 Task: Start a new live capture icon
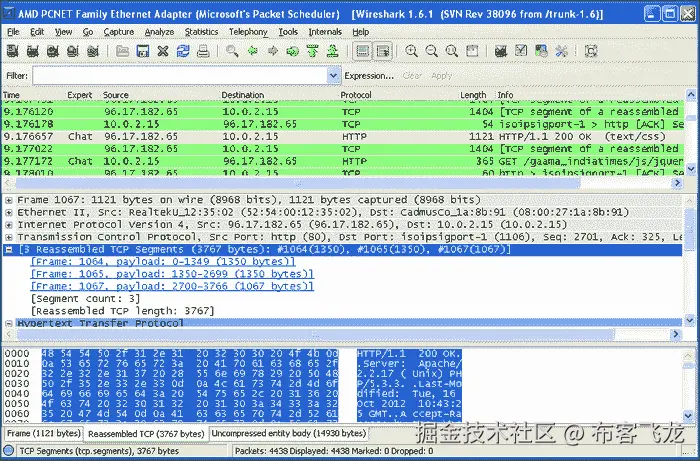point(53,51)
